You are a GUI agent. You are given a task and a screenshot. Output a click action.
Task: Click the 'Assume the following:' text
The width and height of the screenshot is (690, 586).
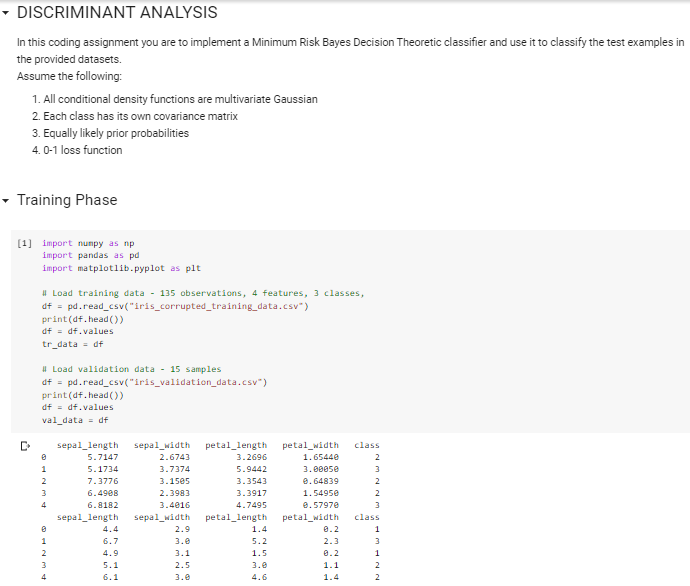point(69,76)
